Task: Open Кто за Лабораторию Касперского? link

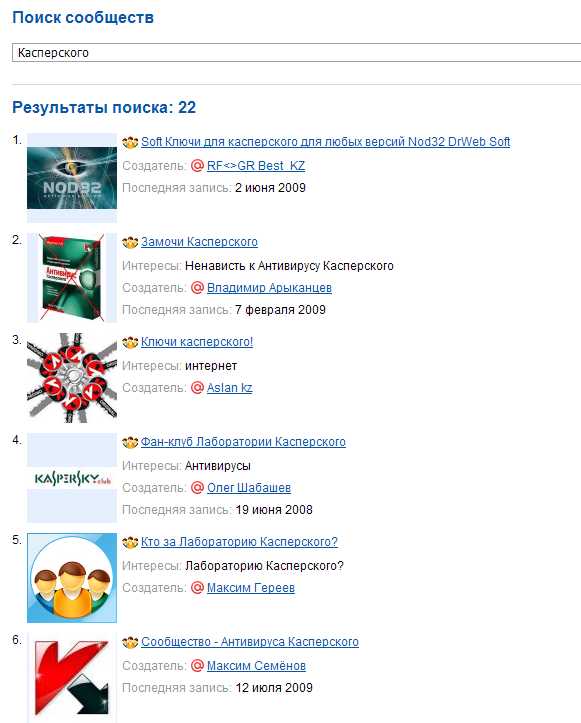Action: pyautogui.click(x=239, y=542)
